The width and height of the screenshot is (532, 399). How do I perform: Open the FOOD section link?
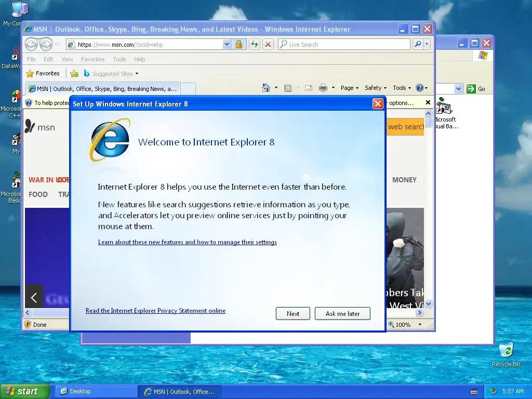coord(38,194)
